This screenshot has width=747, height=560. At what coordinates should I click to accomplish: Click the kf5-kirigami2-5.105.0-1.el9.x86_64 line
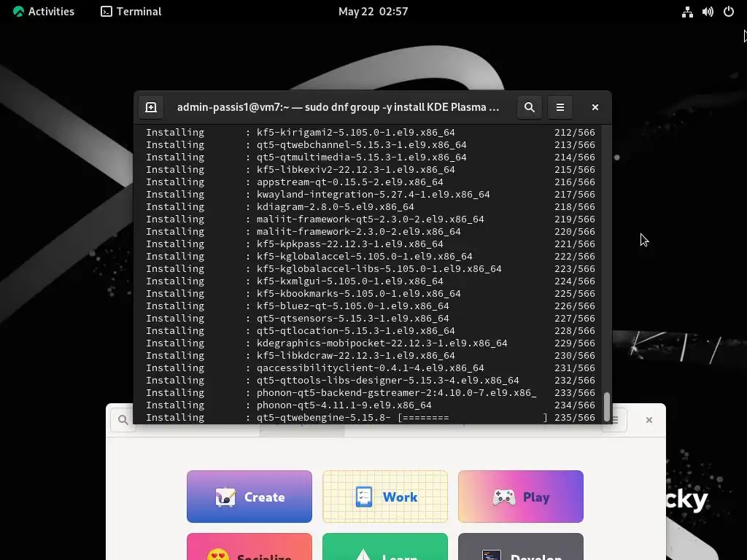(x=370, y=133)
